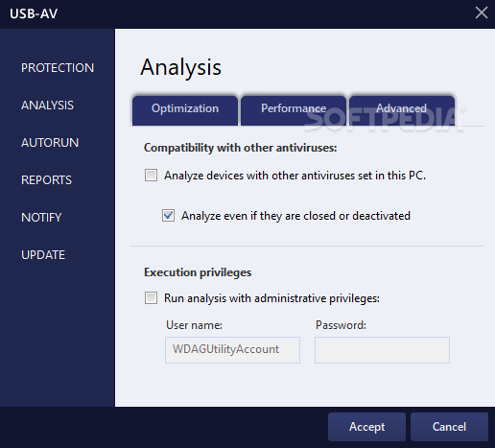Open the Protection section in sidebar
The width and height of the screenshot is (495, 448).
coord(58,68)
